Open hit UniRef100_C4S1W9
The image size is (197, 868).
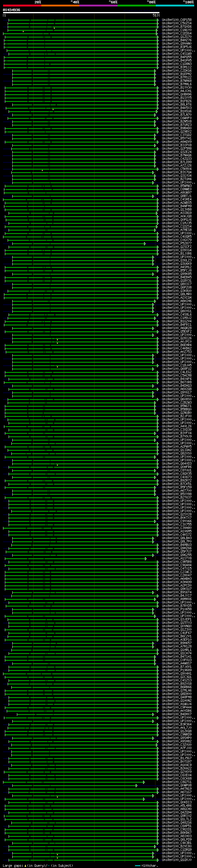tap(177, 54)
